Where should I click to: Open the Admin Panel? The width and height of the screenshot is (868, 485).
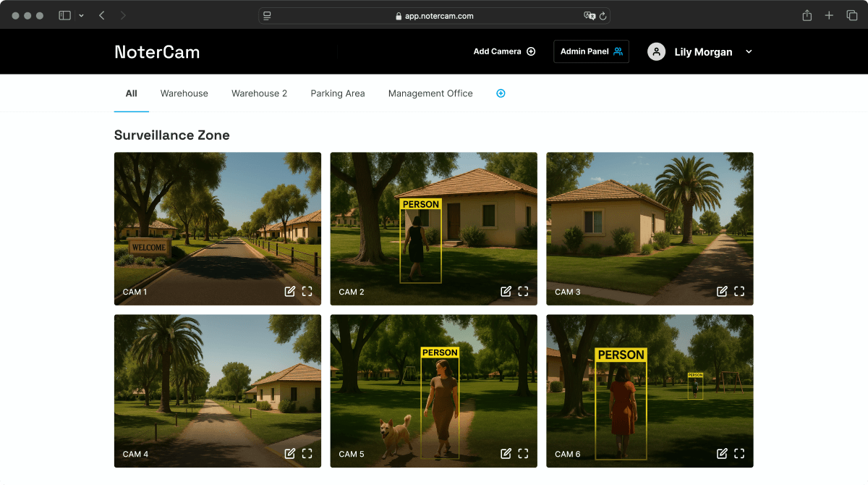(x=591, y=51)
